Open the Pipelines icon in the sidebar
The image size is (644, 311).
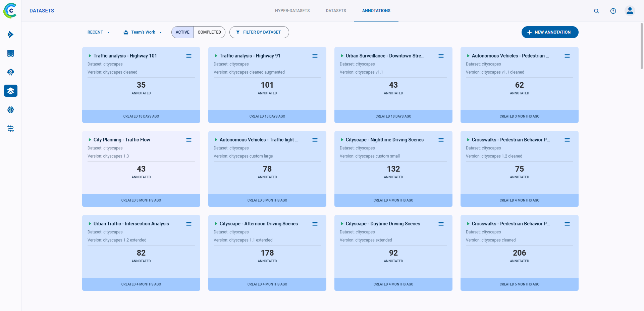pos(10,128)
